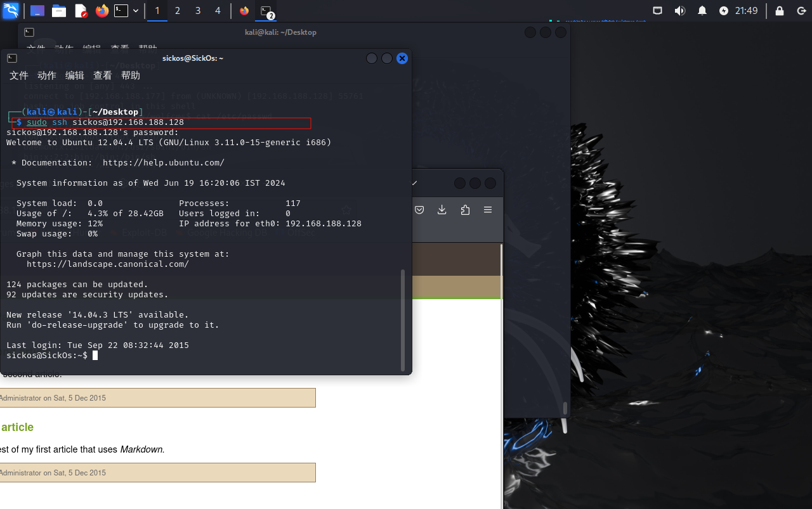Click the 'IP address for eth0' entry
Viewport: 812px width, 509px height.
(x=270, y=224)
